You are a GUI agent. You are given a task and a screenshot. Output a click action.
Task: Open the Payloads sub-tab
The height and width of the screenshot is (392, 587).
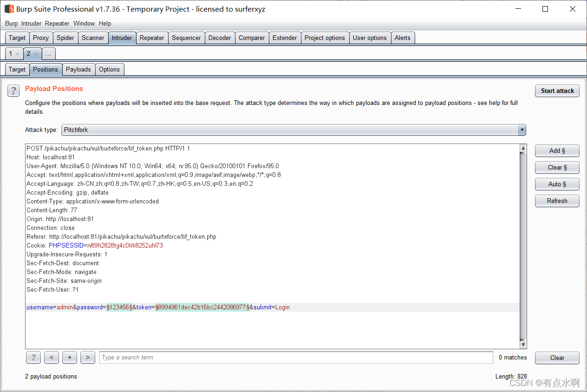tap(78, 70)
